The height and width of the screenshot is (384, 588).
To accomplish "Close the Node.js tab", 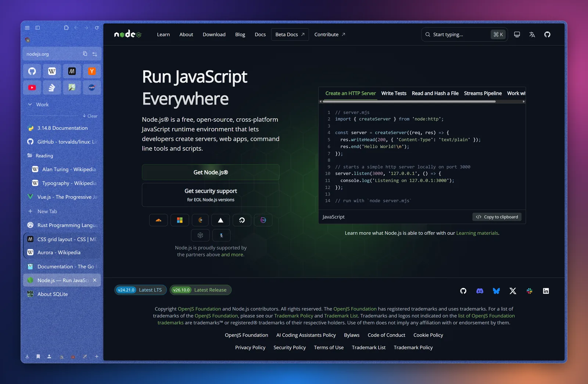I will (x=95, y=280).
